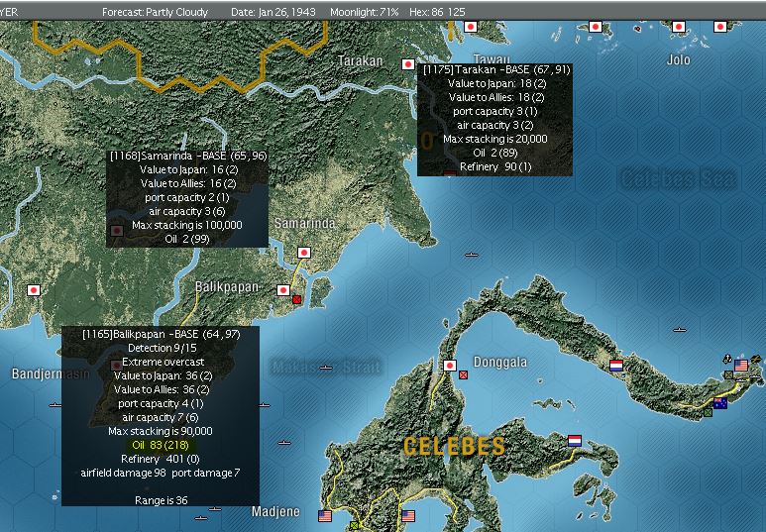Click the 'air capacity 3 (6)' line
Viewport: 766px width, 532px height.
pos(187,212)
